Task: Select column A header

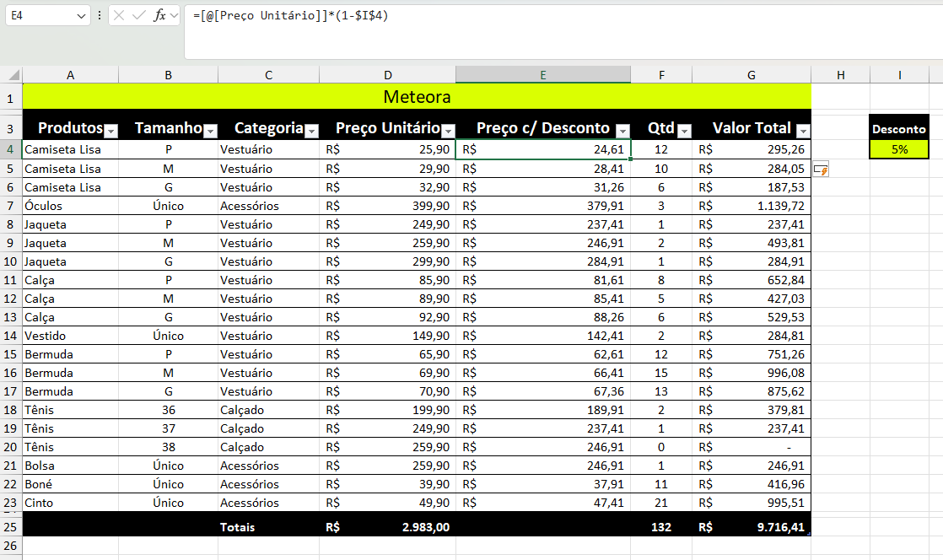Action: [x=70, y=74]
